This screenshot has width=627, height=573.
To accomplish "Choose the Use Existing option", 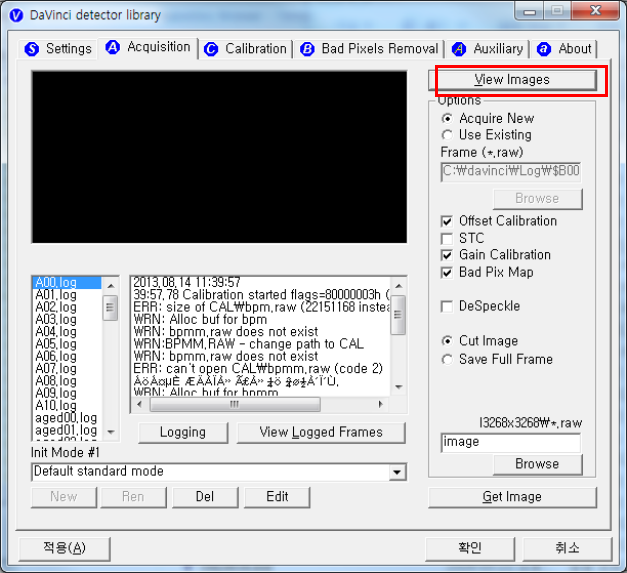I will (447, 135).
